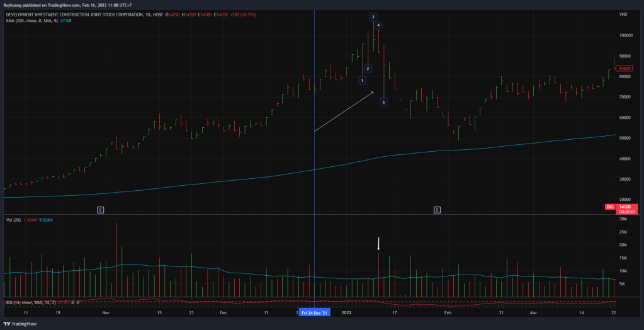Click the RSI (14, close) indicator legend
Viewport: 644px width, 330px height.
(38, 303)
